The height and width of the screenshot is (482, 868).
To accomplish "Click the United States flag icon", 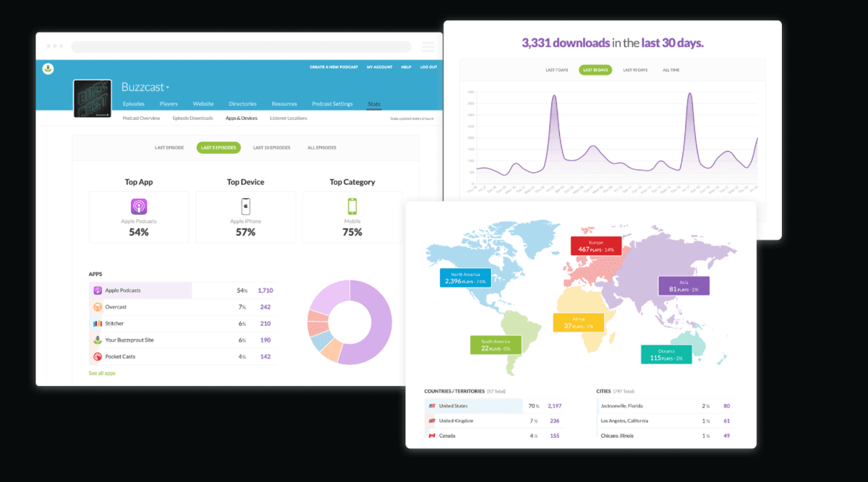I will click(432, 406).
